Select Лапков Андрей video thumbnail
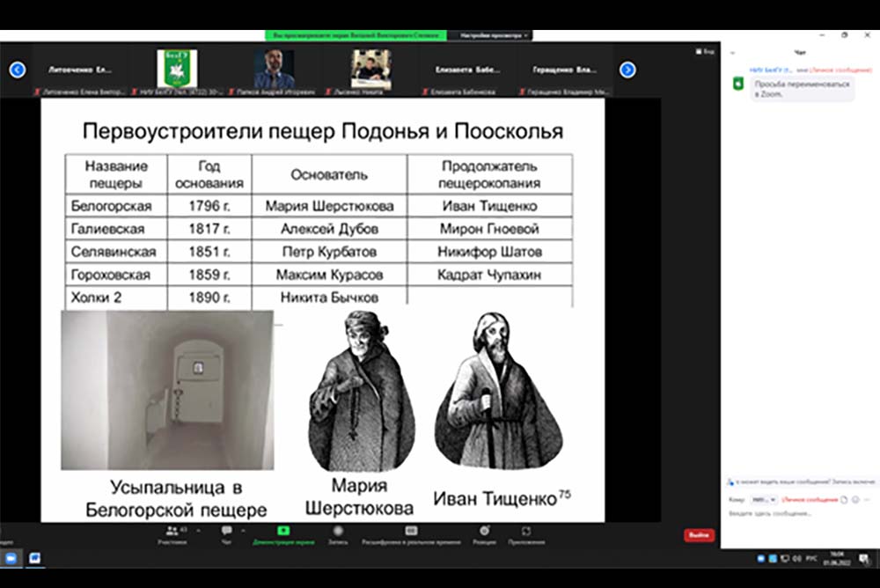880x588 pixels. [274, 69]
